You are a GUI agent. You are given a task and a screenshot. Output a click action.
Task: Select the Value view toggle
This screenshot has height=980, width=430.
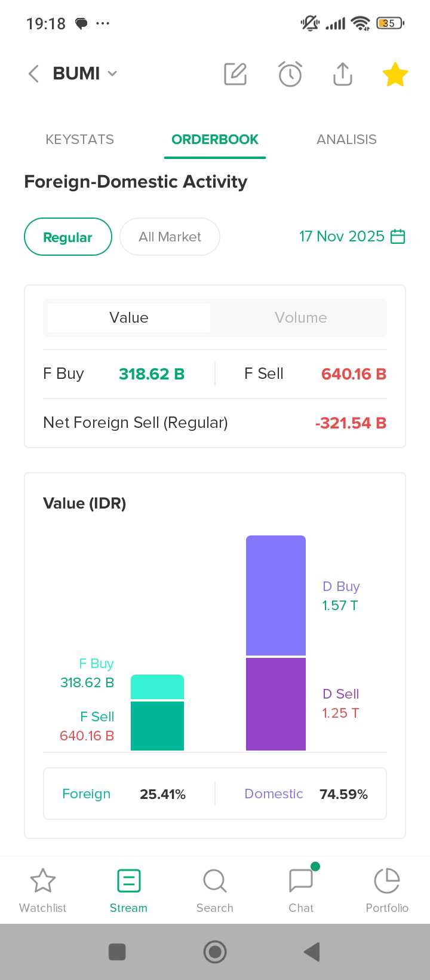coord(129,317)
